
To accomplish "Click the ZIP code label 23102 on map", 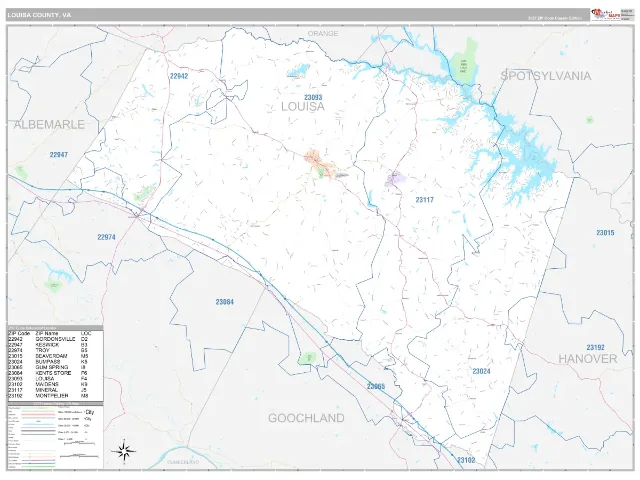I will tap(466, 460).
